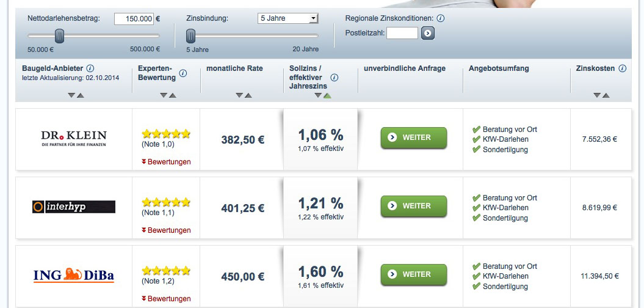Viewport: 644px width, 308px height.
Task: Click '(Note 1,2)' rating text
Action: coord(158,282)
